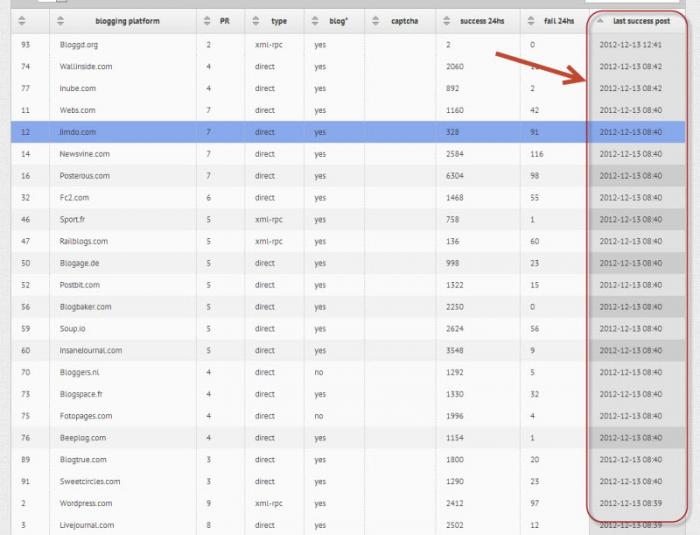Click fail count 116 for Newsvine.com
The width and height of the screenshot is (700, 535).
[x=537, y=154]
